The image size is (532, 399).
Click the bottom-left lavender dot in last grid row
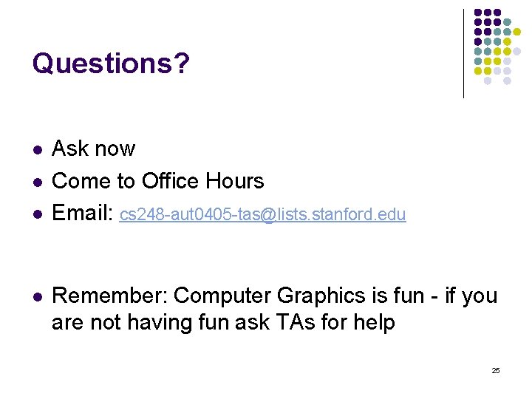point(488,81)
